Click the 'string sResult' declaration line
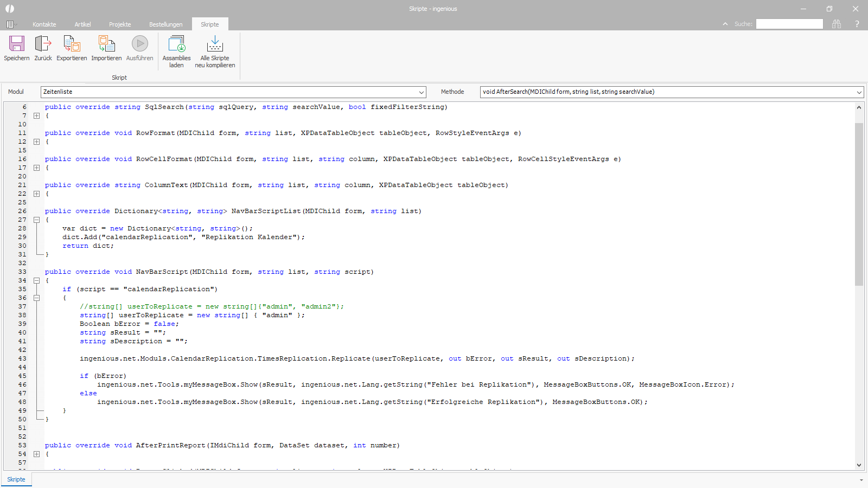The image size is (868, 488). pos(123,332)
